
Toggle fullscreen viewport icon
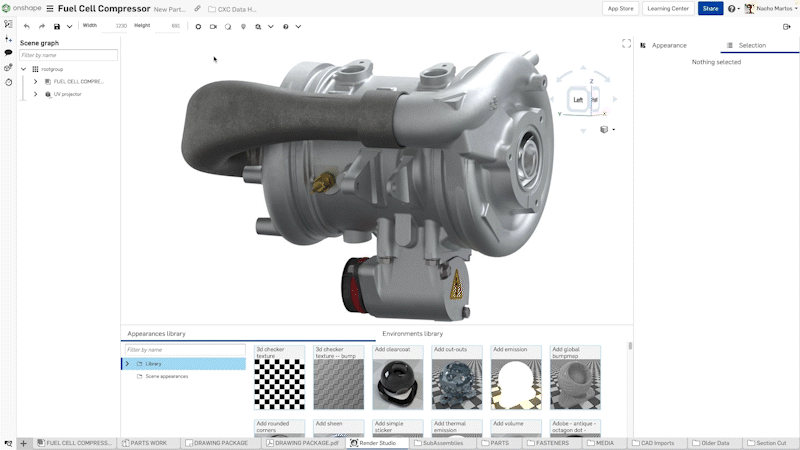(627, 44)
